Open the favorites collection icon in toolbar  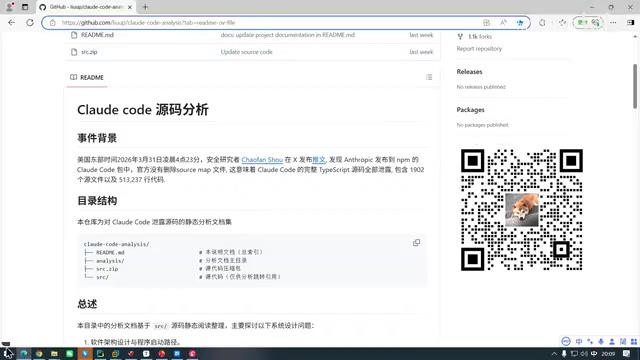click(x=562, y=22)
